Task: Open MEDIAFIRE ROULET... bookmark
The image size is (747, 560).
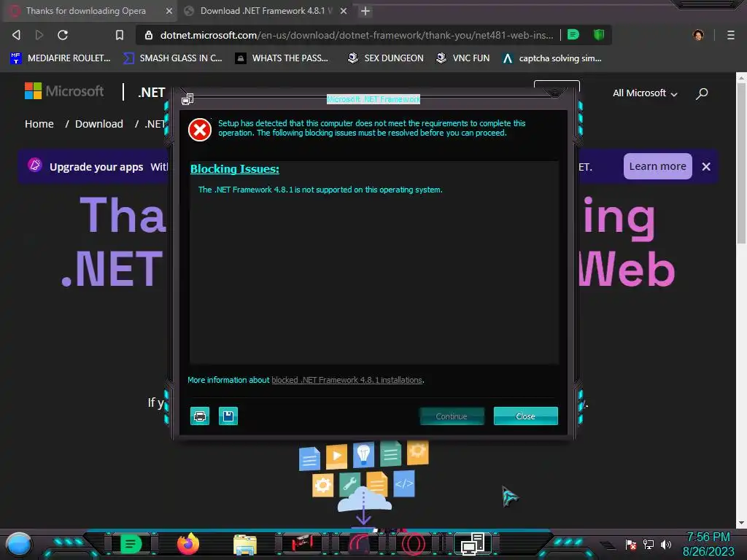Action: 60,58
